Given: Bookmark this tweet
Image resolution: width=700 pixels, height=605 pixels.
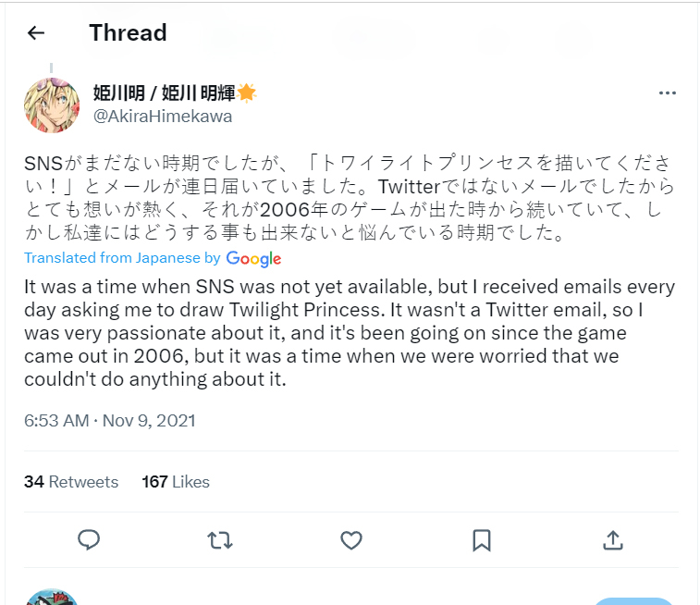Looking at the screenshot, I should (482, 539).
